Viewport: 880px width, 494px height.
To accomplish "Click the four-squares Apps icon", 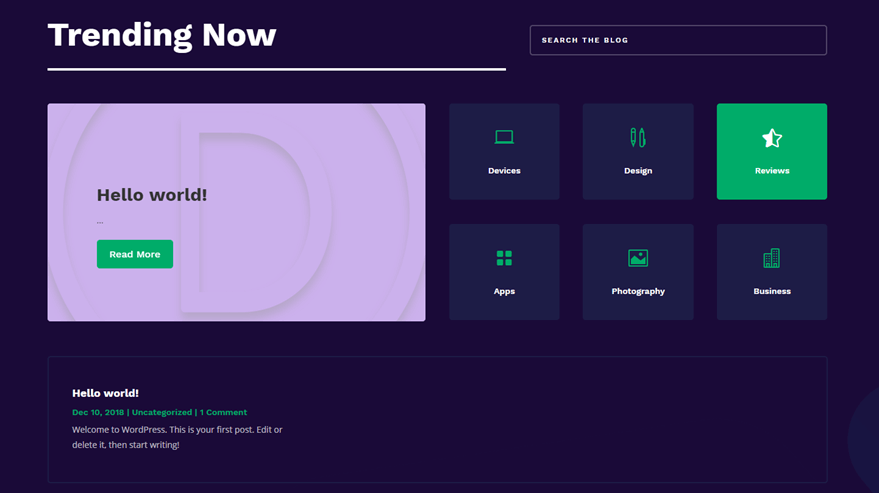I will tap(504, 258).
